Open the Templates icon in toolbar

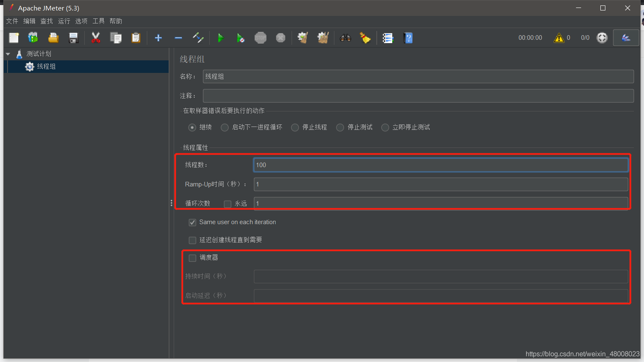click(x=33, y=38)
